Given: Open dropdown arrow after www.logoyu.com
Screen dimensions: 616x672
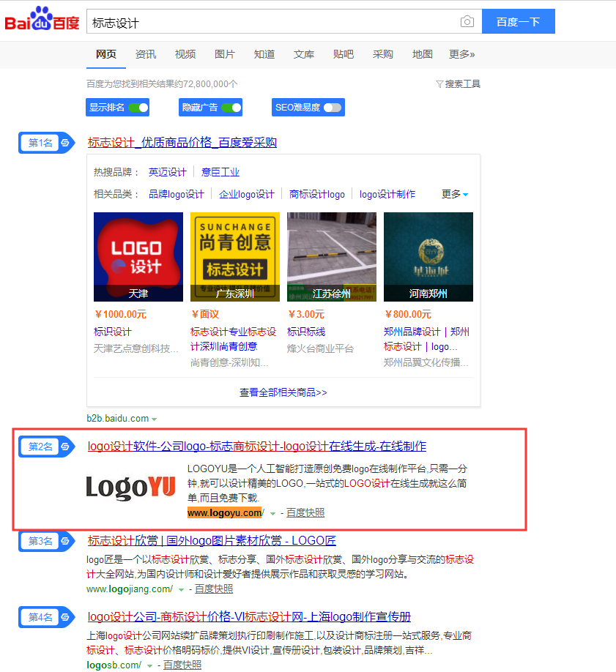Looking at the screenshot, I should click(x=272, y=513).
